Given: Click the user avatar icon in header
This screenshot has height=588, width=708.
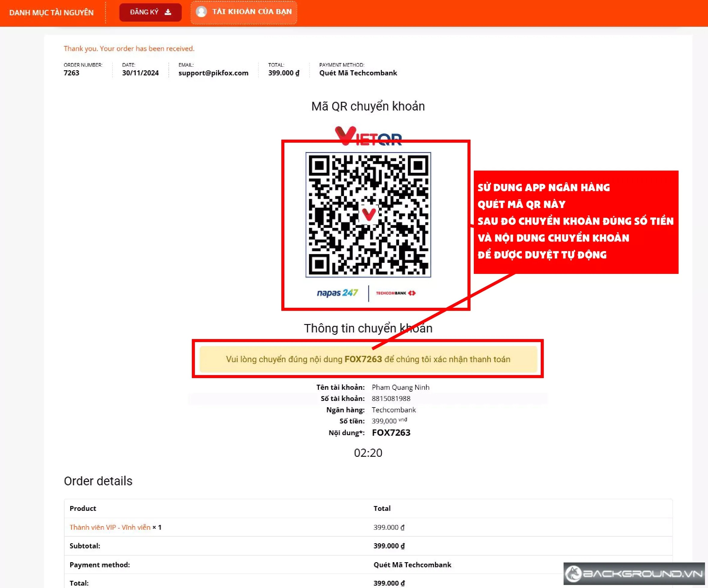Looking at the screenshot, I should 201,12.
